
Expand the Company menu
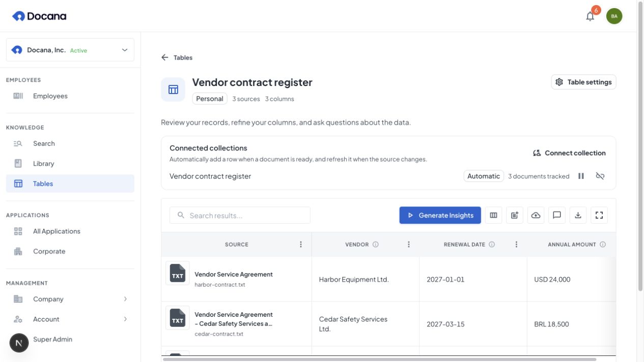[x=70, y=299]
